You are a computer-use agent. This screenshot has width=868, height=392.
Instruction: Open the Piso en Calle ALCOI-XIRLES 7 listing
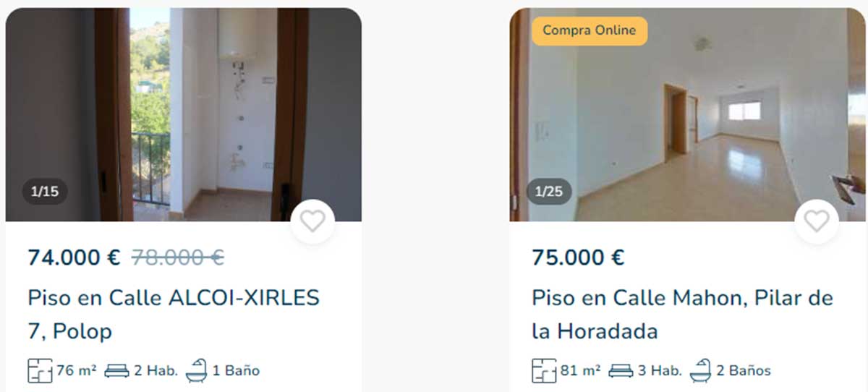tap(174, 315)
